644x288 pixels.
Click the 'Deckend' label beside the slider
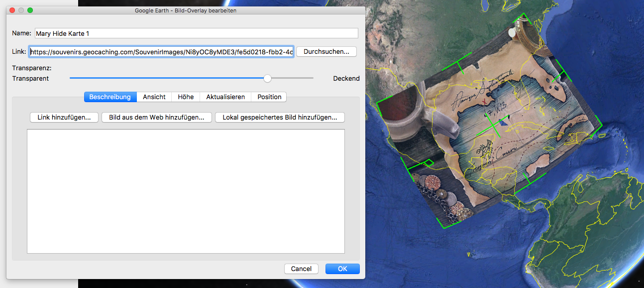click(x=346, y=78)
